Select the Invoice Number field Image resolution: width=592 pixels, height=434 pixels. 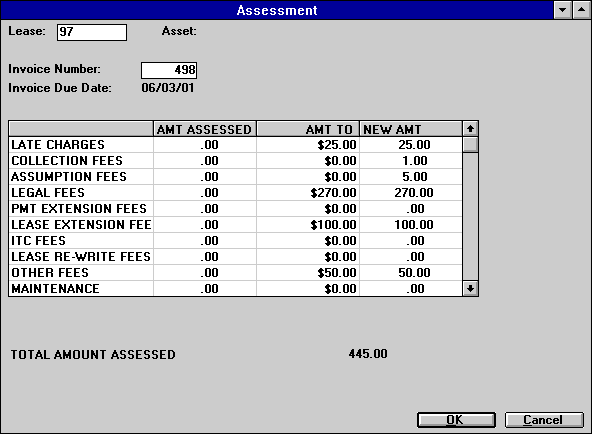(x=169, y=70)
